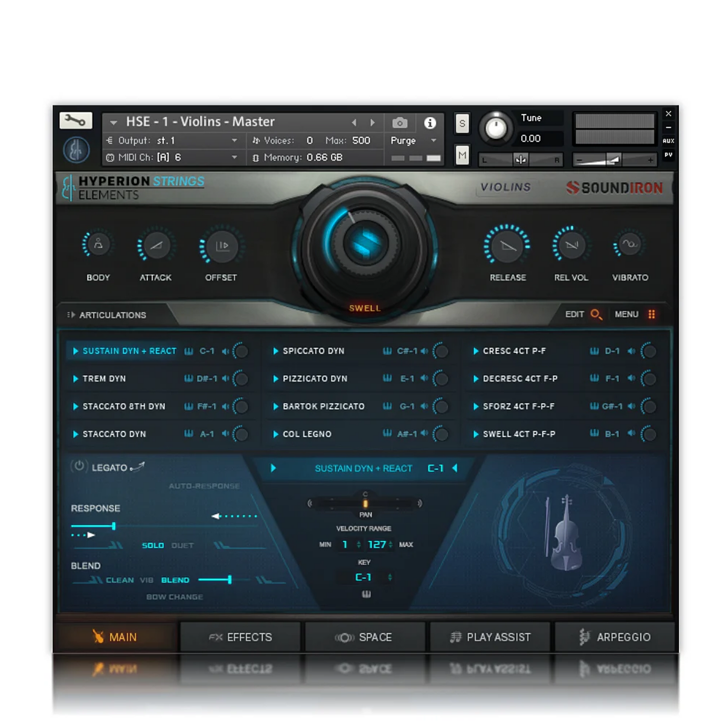
Task: Select BLEND blend mode
Action: click(175, 580)
